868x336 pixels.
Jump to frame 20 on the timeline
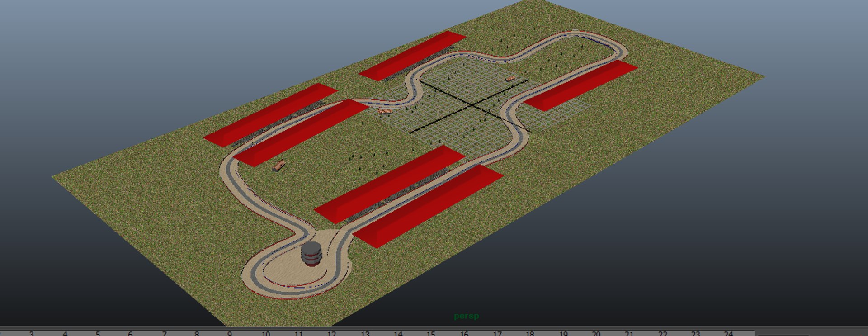coord(596,333)
